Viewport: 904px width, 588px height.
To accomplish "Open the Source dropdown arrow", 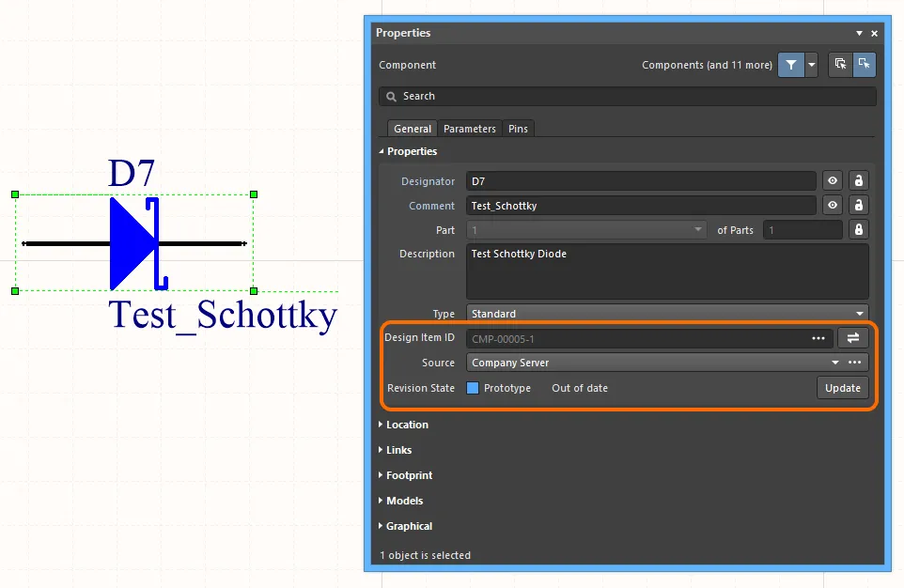I will point(834,363).
